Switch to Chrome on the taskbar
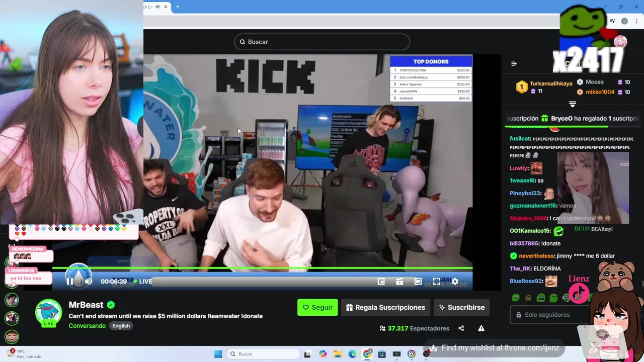Image resolution: width=644 pixels, height=362 pixels. 367,354
